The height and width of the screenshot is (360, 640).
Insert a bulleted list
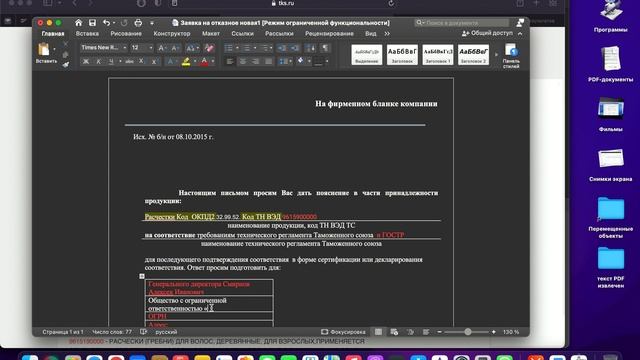(x=229, y=48)
